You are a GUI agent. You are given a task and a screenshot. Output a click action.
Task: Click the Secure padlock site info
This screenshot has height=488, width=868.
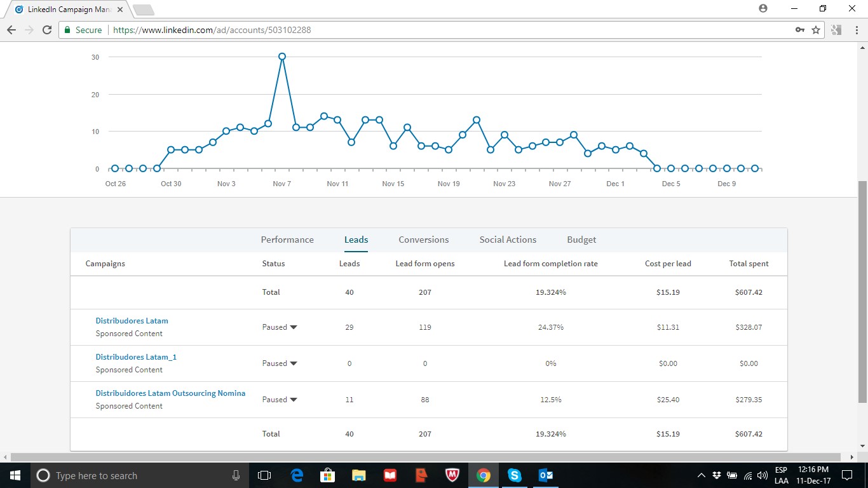tap(83, 30)
